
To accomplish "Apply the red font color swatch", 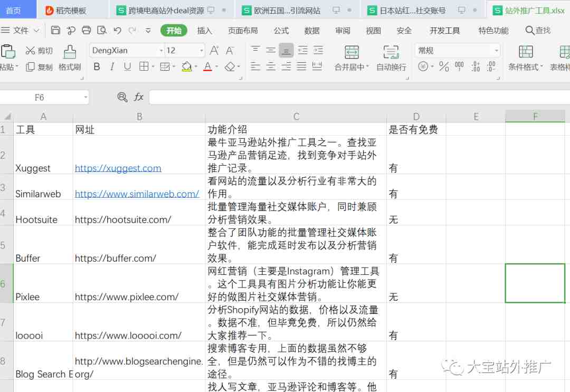I will pos(207,67).
